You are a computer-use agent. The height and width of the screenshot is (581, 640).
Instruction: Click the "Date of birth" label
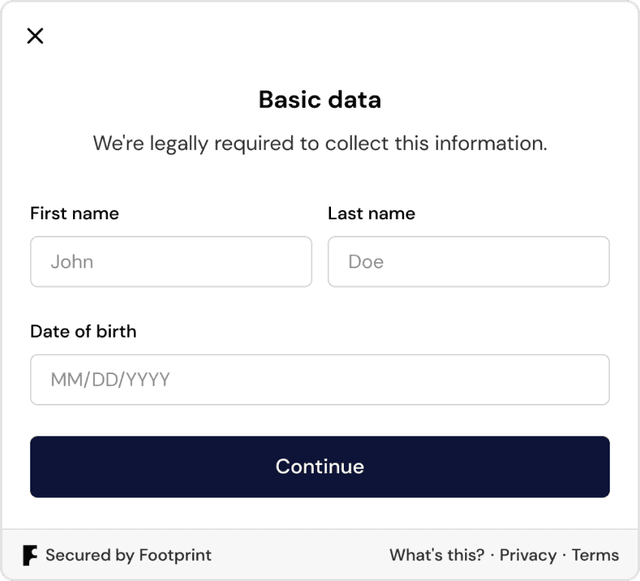coord(83,331)
